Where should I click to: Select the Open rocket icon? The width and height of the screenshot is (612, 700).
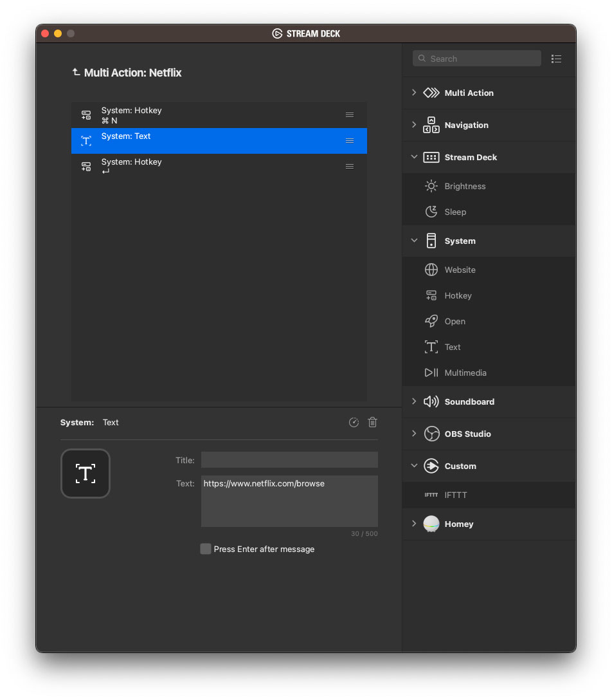431,321
